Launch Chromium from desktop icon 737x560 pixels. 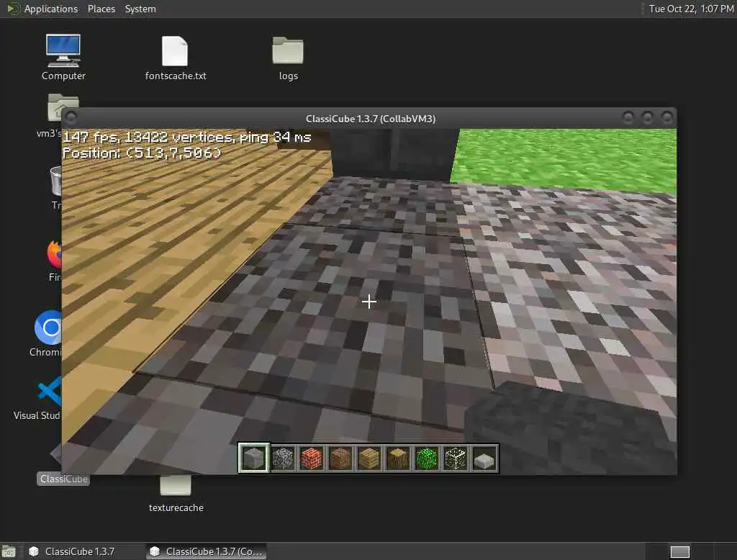[x=47, y=334]
